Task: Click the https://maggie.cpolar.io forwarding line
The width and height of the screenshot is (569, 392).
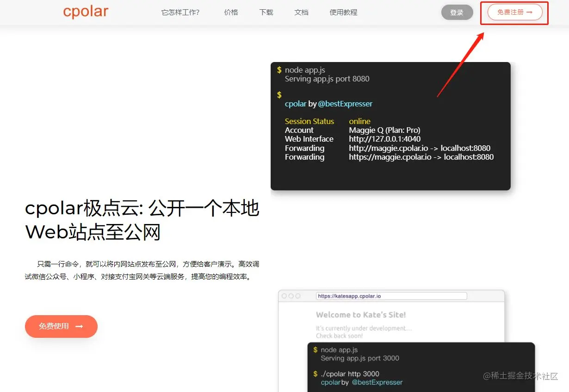Action: 421,157
